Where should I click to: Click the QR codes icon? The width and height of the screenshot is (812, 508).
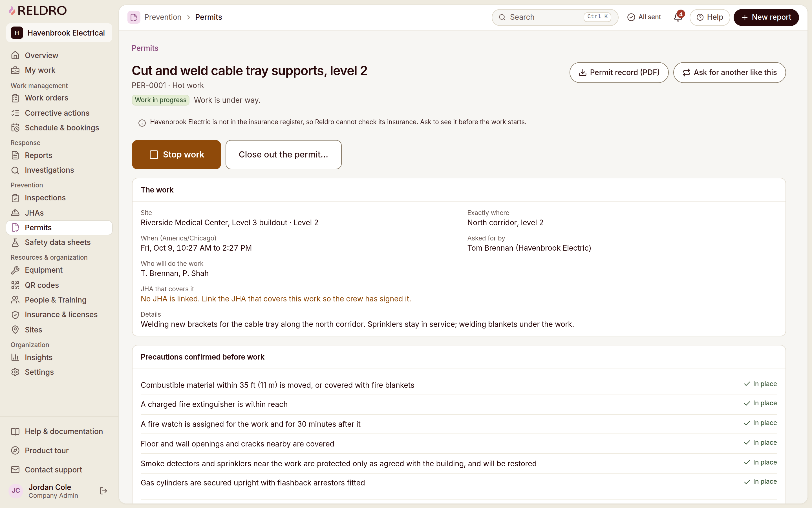pyautogui.click(x=15, y=285)
